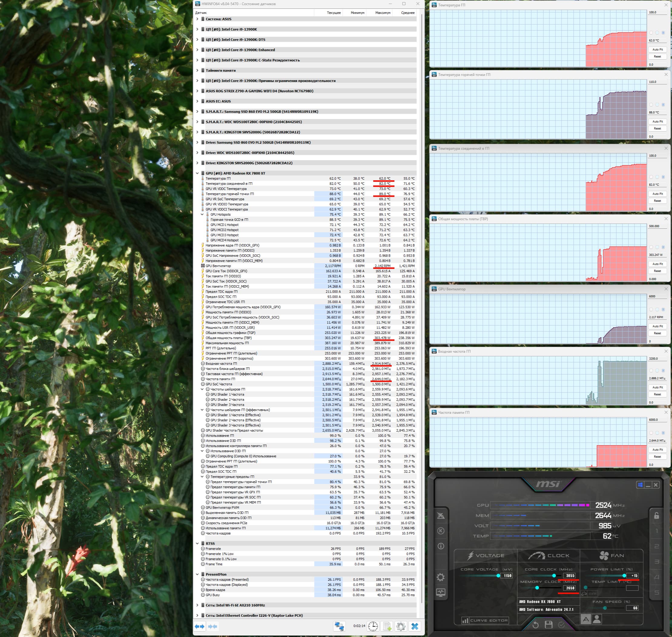
Task: Collapse the RTSS sensor group
Action: pyautogui.click(x=197, y=543)
